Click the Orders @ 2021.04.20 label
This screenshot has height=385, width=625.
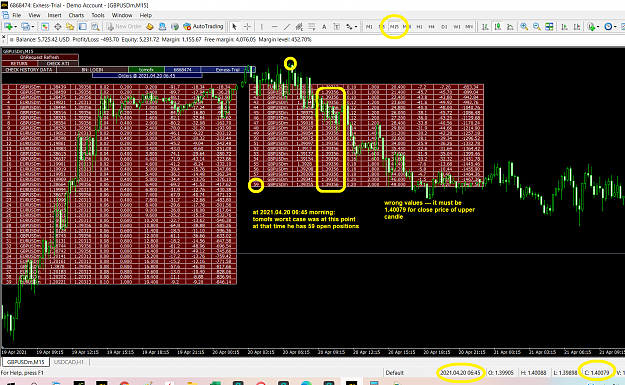(147, 75)
